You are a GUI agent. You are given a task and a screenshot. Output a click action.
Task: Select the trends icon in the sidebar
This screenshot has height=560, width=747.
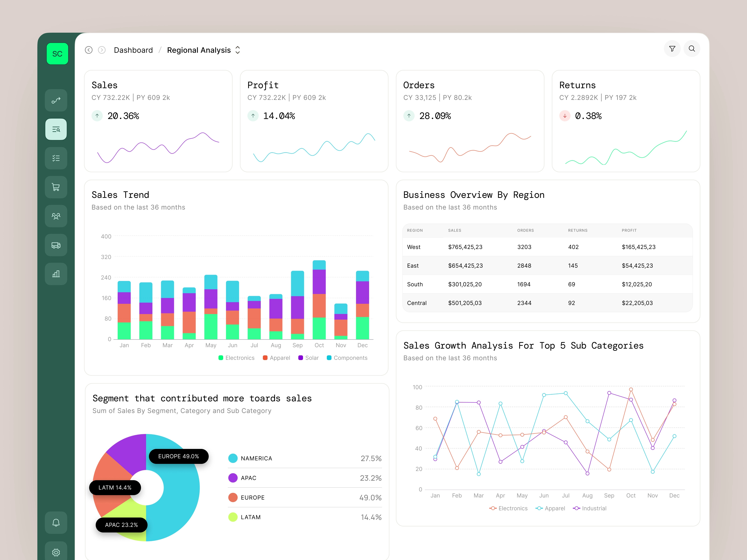pyautogui.click(x=56, y=100)
